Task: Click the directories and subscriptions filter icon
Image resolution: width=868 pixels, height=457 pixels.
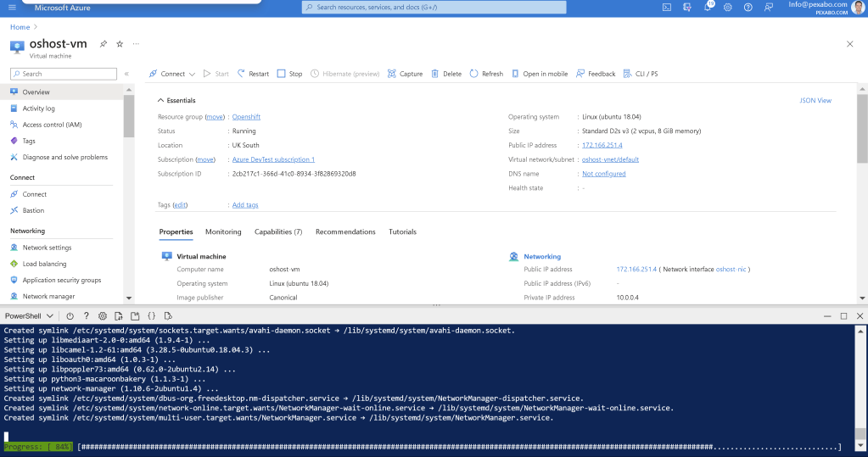Action: (687, 8)
